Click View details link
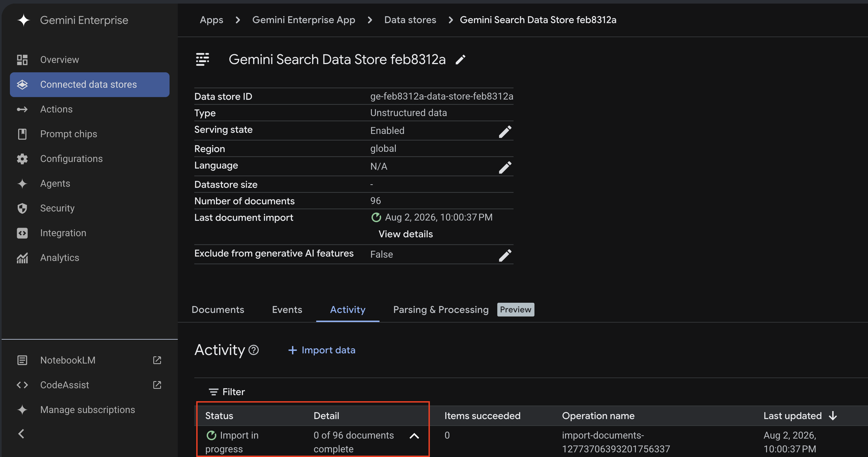Screen dimensions: 868x457 pyautogui.click(x=406, y=234)
